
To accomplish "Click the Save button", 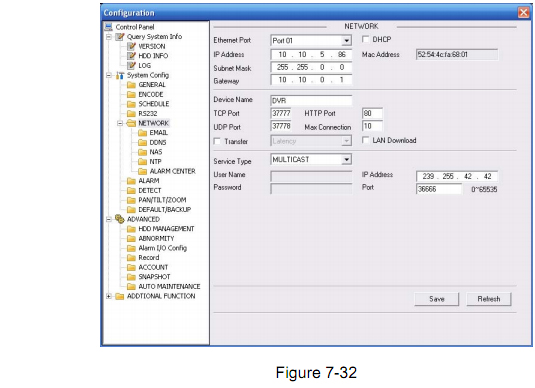I will pyautogui.click(x=437, y=299).
